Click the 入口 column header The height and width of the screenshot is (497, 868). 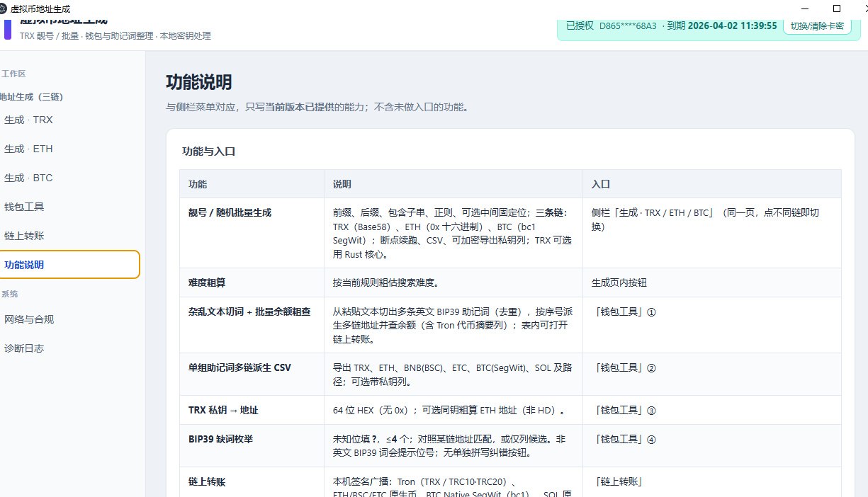(600, 184)
